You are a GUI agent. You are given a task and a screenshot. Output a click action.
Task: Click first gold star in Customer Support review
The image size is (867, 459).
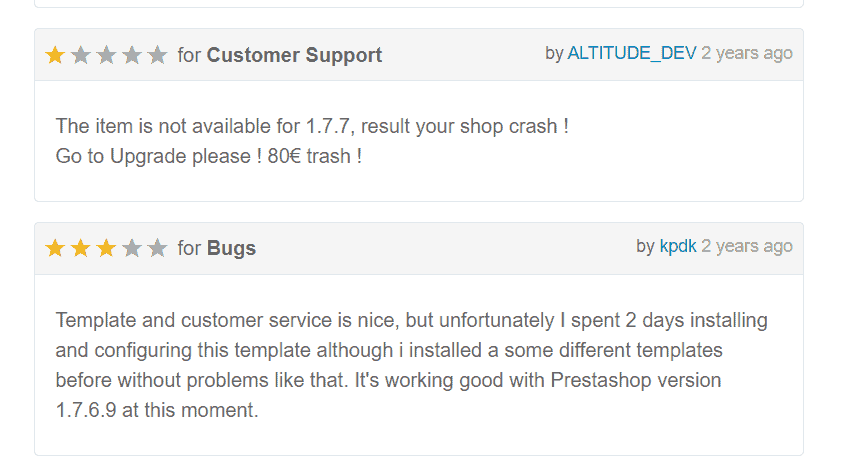[55, 55]
